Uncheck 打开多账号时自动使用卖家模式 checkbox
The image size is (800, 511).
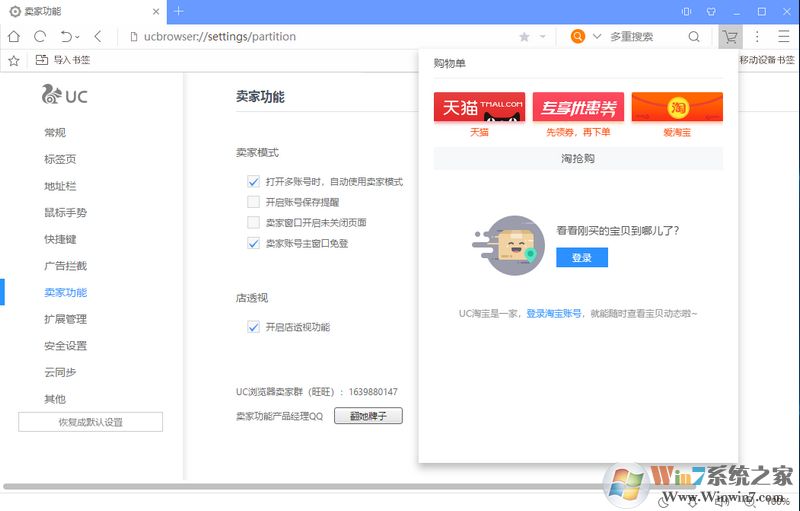point(253,182)
